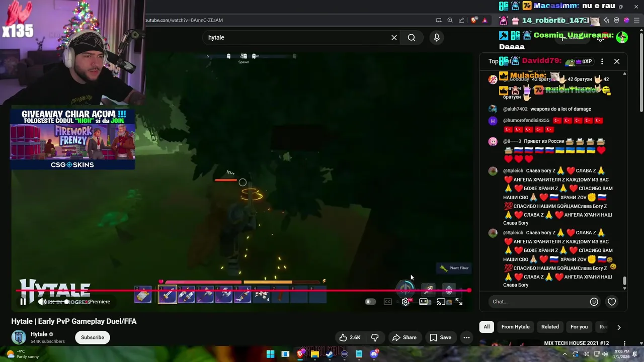Toggle closed captions CC button
The height and width of the screenshot is (362, 644).
click(x=388, y=302)
